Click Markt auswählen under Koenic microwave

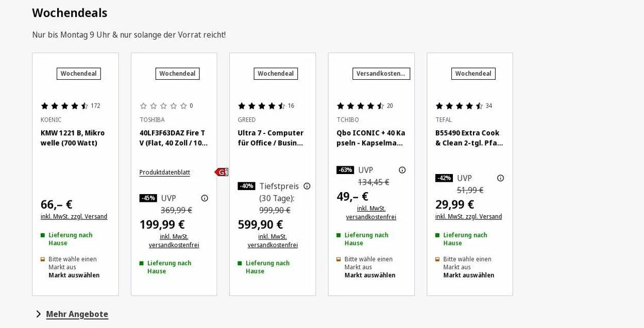(74, 275)
